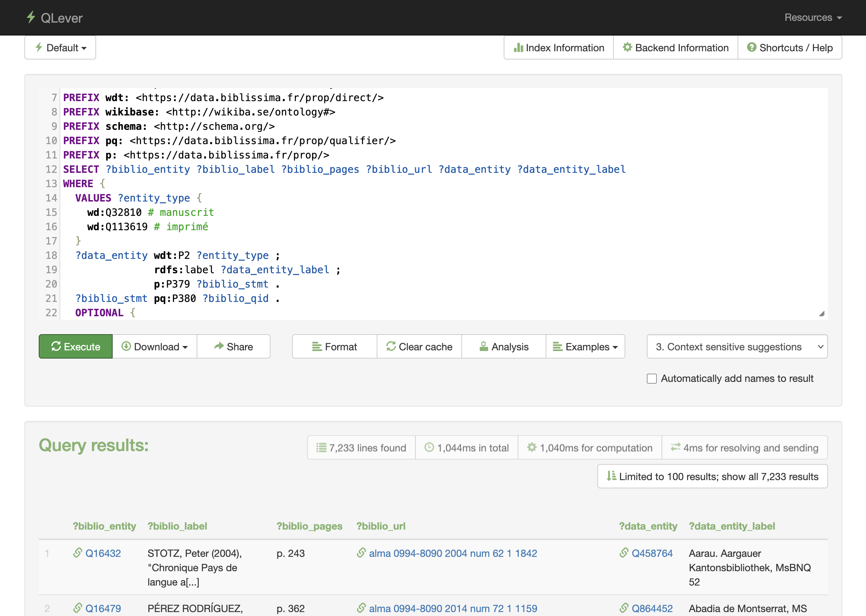Image resolution: width=866 pixels, height=616 pixels.
Task: Click the QLever lightning bolt logo
Action: (x=31, y=17)
